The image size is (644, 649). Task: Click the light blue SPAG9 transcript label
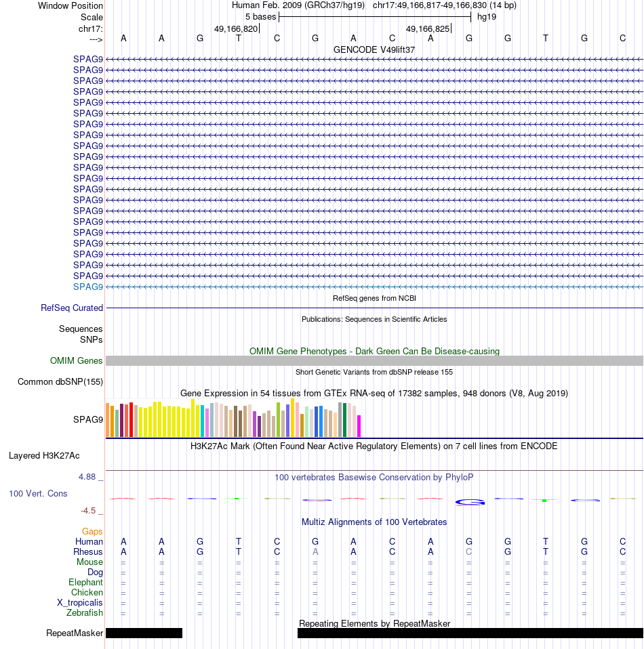[88, 287]
